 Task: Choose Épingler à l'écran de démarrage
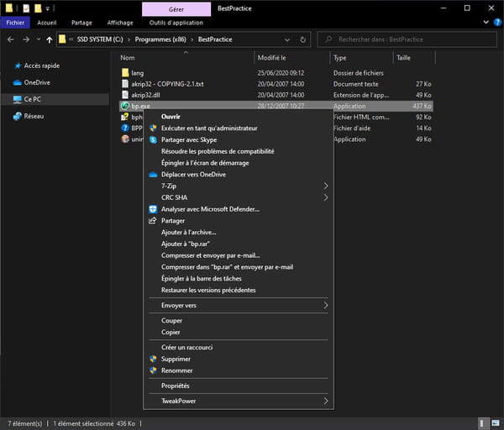(x=239, y=163)
